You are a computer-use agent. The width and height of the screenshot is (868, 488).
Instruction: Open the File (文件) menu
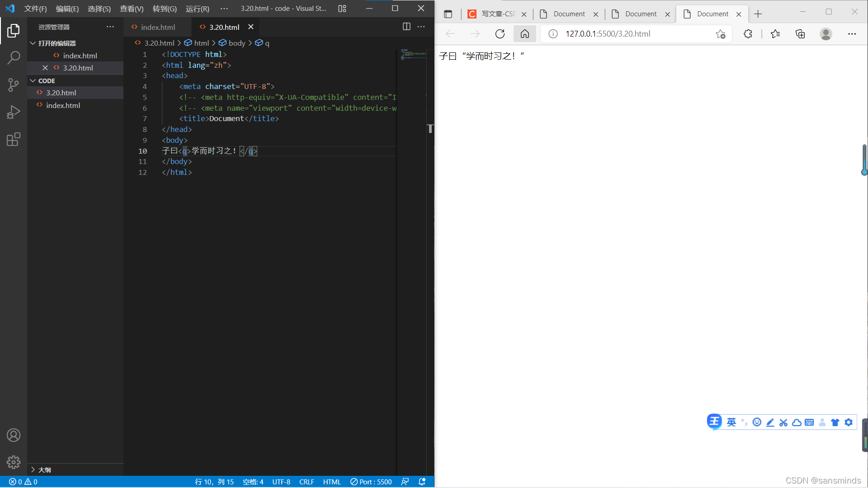click(35, 9)
